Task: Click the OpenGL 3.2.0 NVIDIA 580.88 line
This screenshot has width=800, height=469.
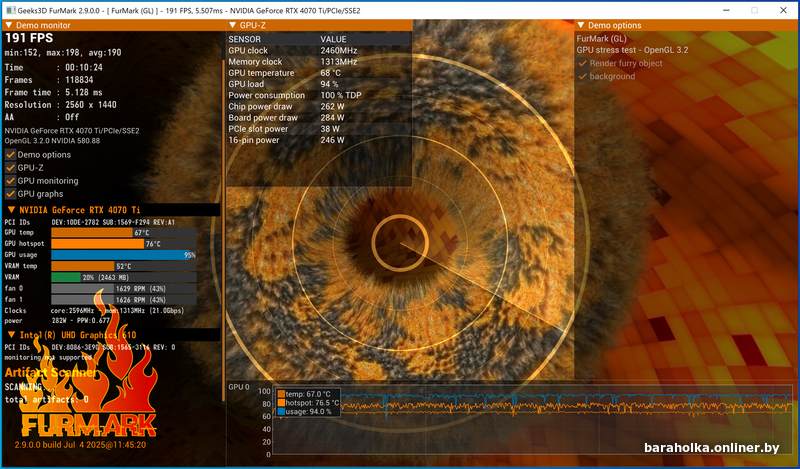Action: [x=52, y=141]
